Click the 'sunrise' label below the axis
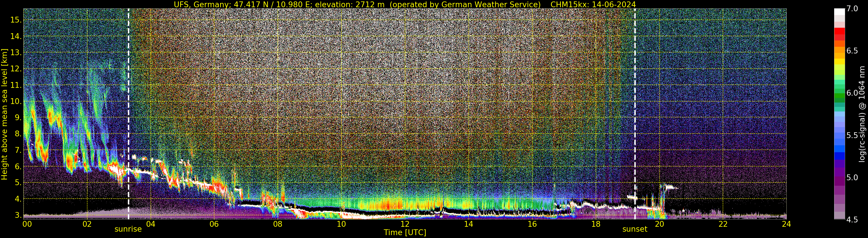The width and height of the screenshot is (868, 238). click(128, 229)
